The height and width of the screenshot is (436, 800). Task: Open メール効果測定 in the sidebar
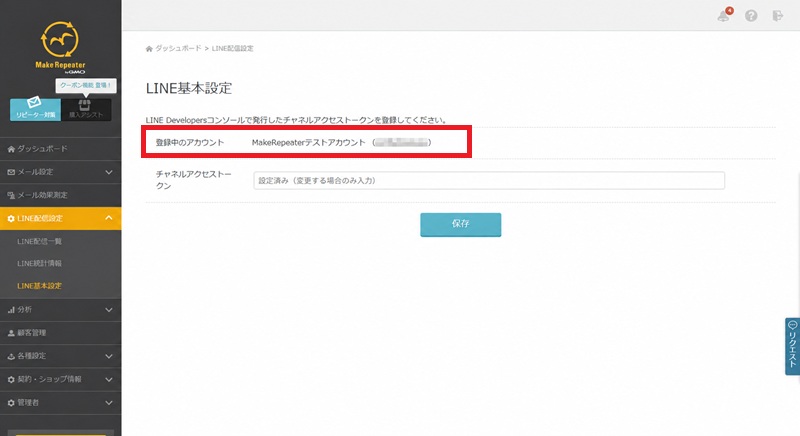click(x=60, y=195)
